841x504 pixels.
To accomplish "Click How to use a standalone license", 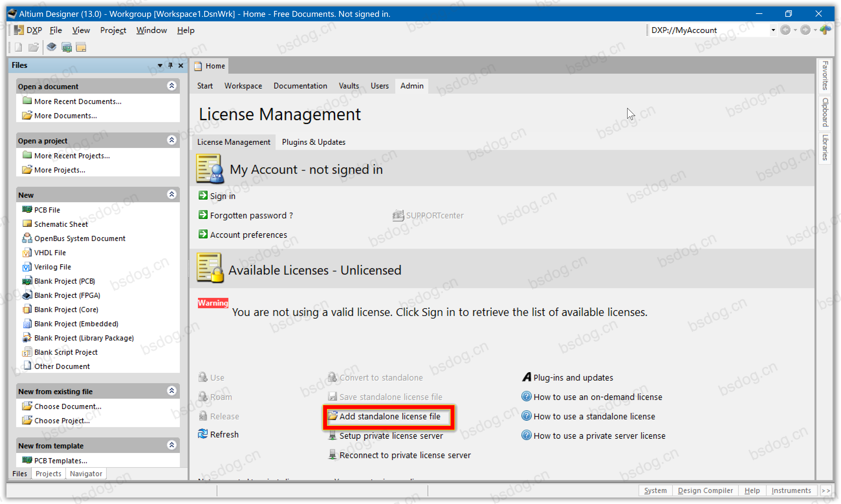I will click(x=594, y=416).
